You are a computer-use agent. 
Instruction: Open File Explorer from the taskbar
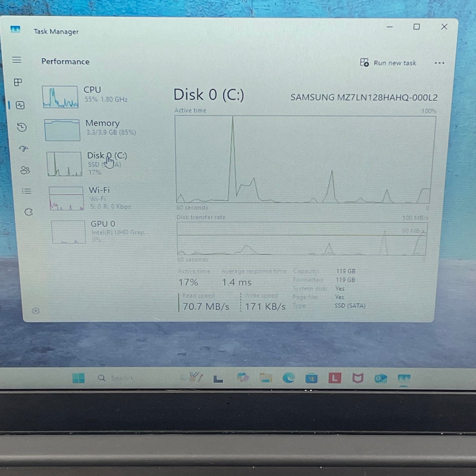coord(266,378)
